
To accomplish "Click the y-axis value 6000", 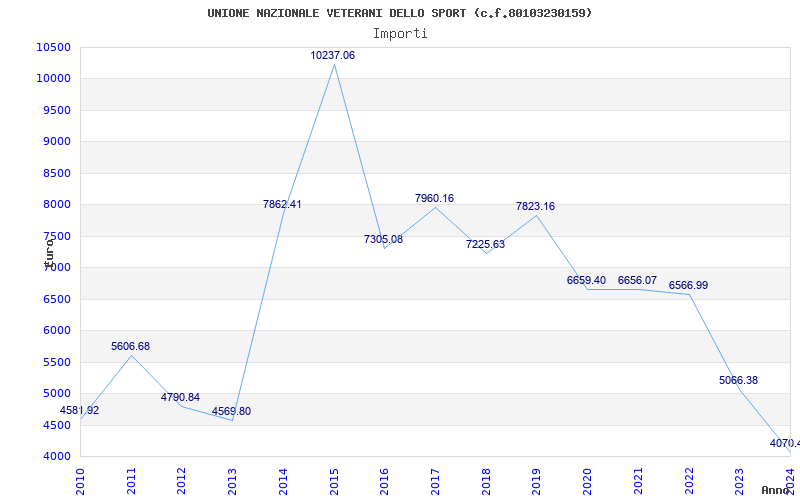I will tap(56, 331).
